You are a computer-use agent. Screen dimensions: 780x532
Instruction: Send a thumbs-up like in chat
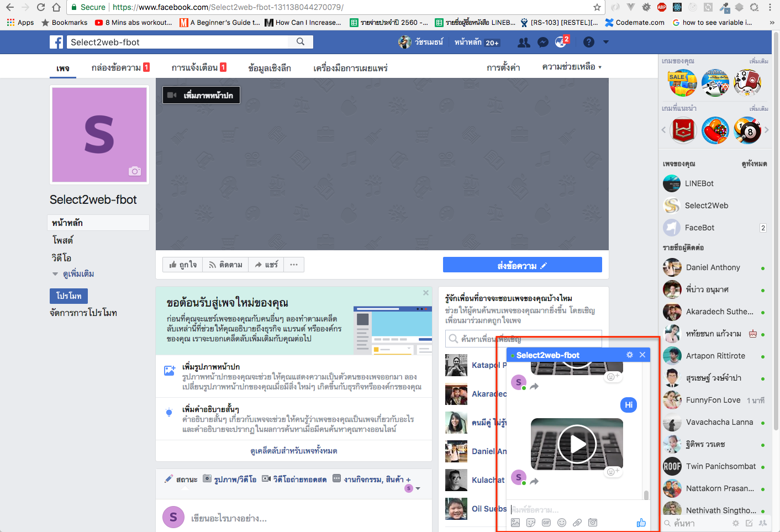[641, 522]
